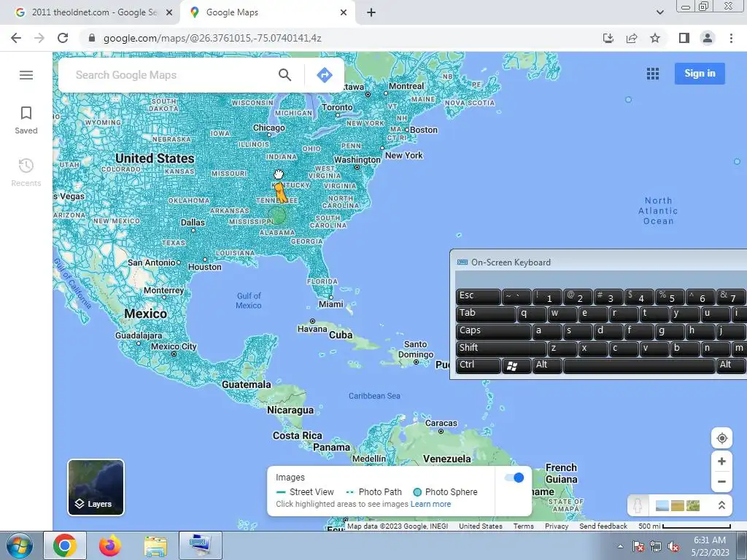This screenshot has width=747, height=560.
Task: Open a new browser tab
Action: [371, 12]
